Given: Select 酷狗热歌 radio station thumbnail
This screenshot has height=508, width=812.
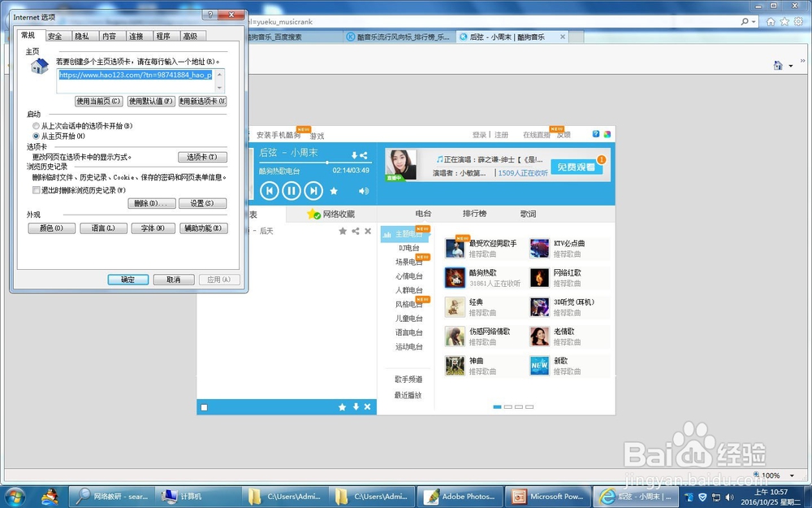Looking at the screenshot, I should 456,278.
